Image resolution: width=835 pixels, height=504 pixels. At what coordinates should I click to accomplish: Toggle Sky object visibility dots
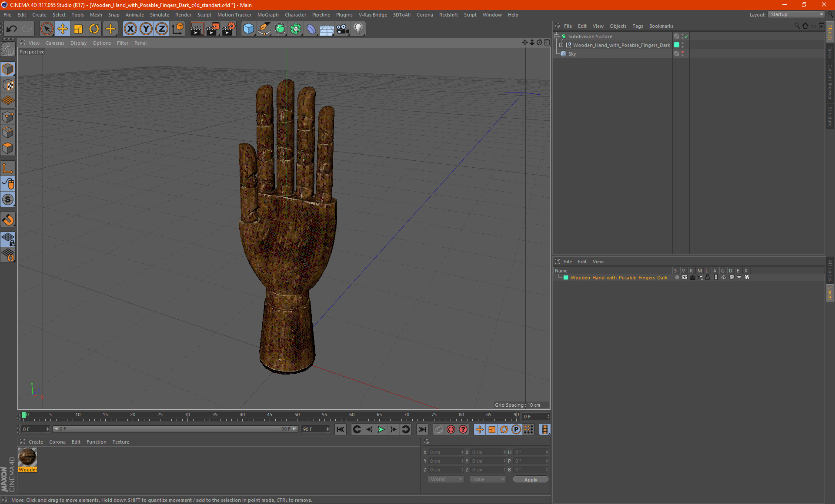[682, 54]
